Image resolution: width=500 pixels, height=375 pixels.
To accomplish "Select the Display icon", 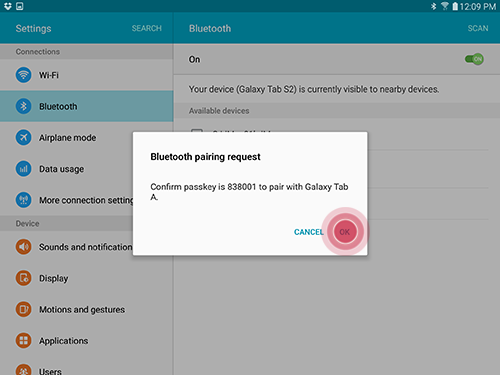I will point(23,278).
